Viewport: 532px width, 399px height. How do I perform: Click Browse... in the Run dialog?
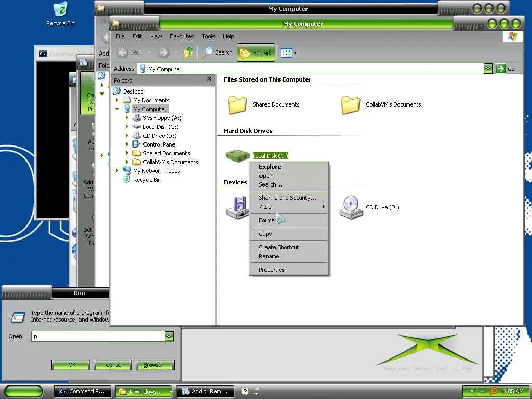coord(155,365)
